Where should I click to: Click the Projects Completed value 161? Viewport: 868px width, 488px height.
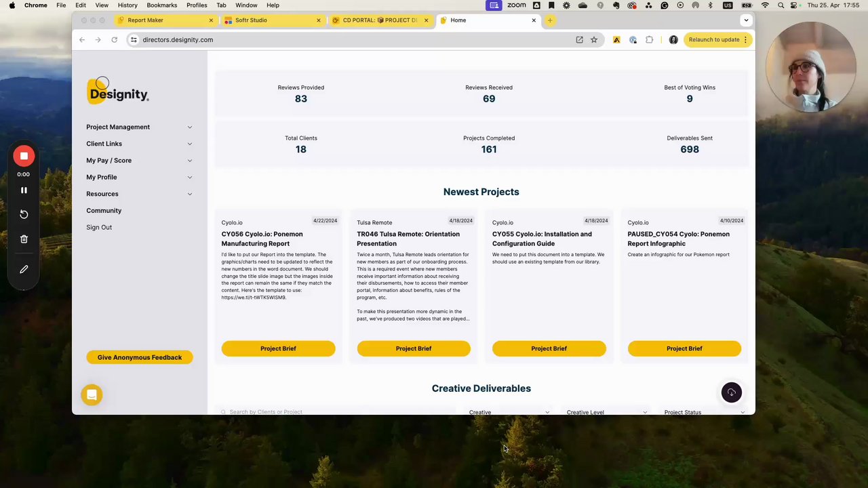click(489, 150)
